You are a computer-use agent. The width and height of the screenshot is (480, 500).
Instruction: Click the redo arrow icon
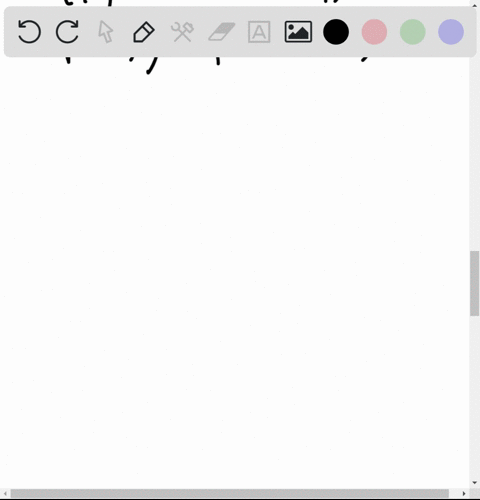tap(67, 32)
